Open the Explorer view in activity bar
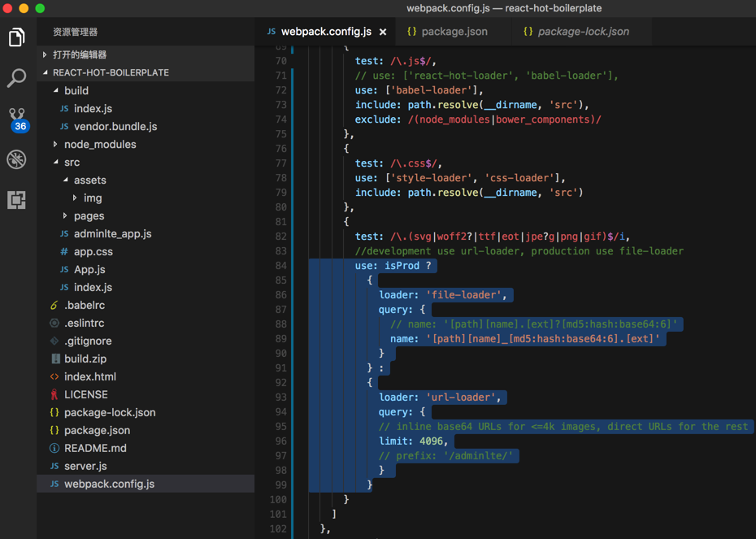 pyautogui.click(x=17, y=37)
